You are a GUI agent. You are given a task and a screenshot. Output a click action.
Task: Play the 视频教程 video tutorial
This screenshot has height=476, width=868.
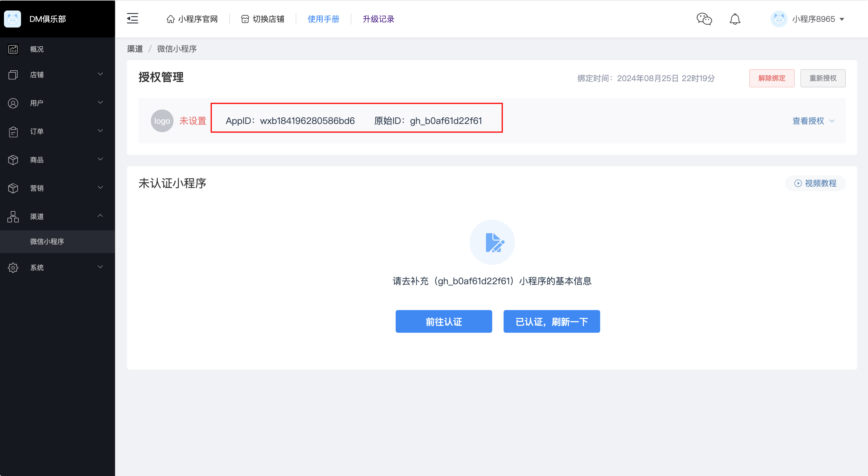pyautogui.click(x=815, y=183)
